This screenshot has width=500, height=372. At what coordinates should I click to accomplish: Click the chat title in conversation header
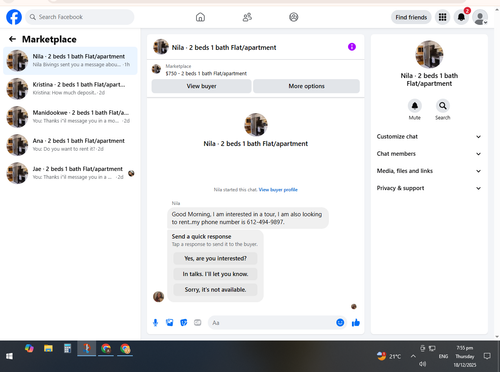tap(224, 47)
